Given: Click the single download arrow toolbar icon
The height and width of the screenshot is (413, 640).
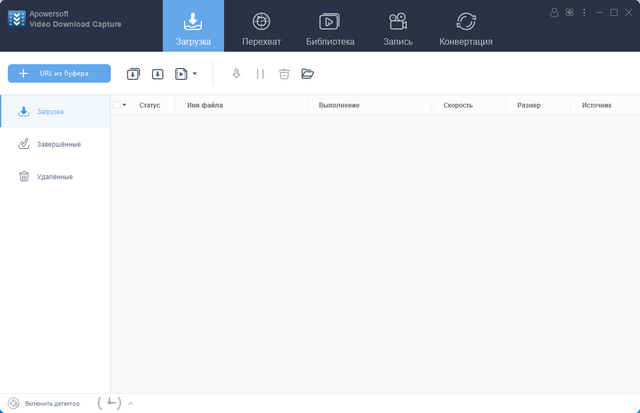Looking at the screenshot, I should 158,73.
